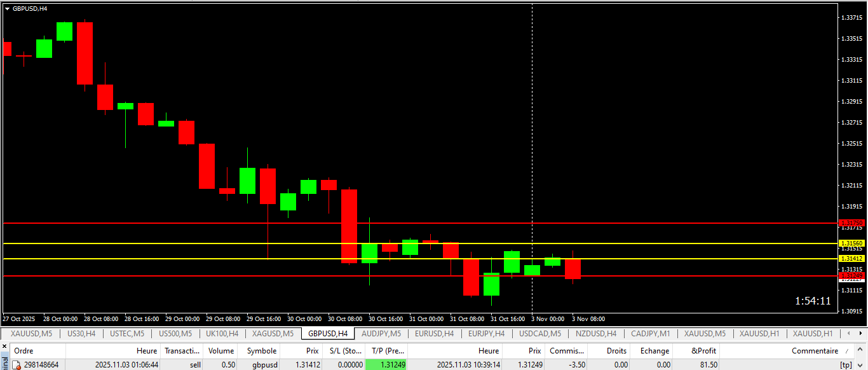Click the 1.30915 price scale label
The image size is (868, 370).
(x=851, y=312)
